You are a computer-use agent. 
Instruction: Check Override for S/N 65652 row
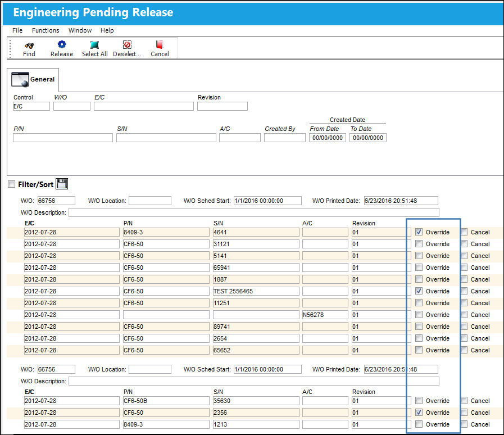tap(419, 350)
